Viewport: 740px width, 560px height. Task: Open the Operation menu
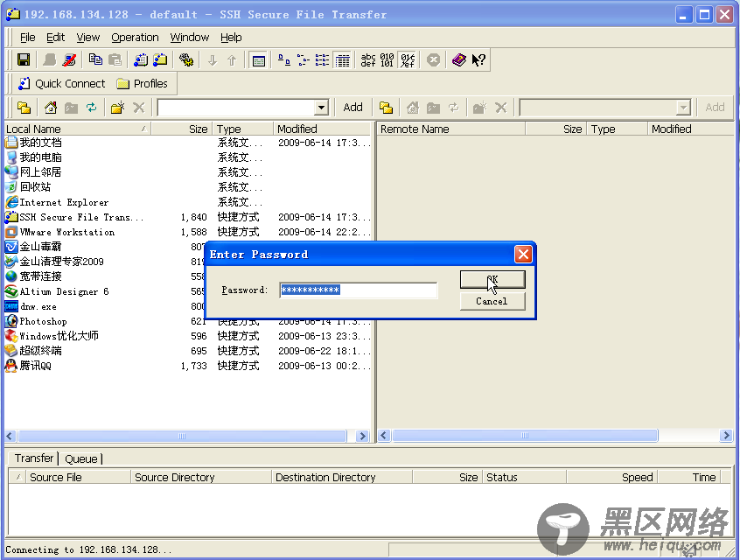pos(135,38)
